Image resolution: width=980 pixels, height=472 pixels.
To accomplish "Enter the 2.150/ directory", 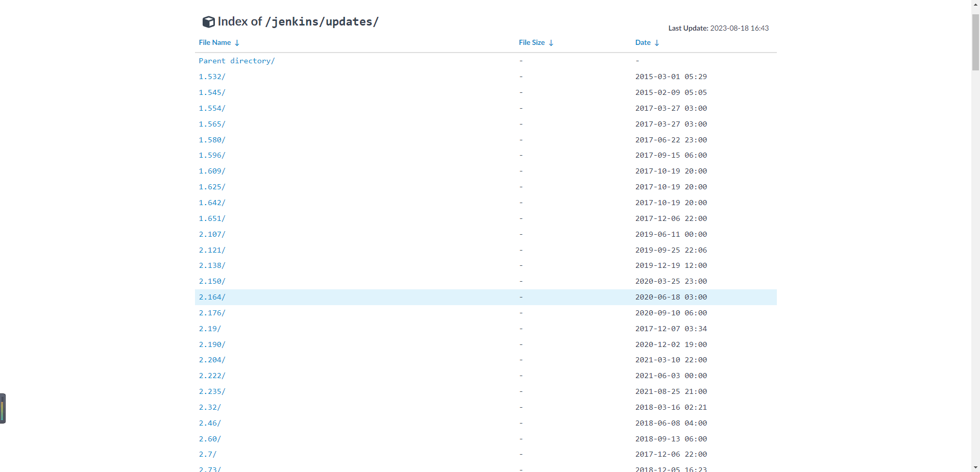I will (x=212, y=281).
